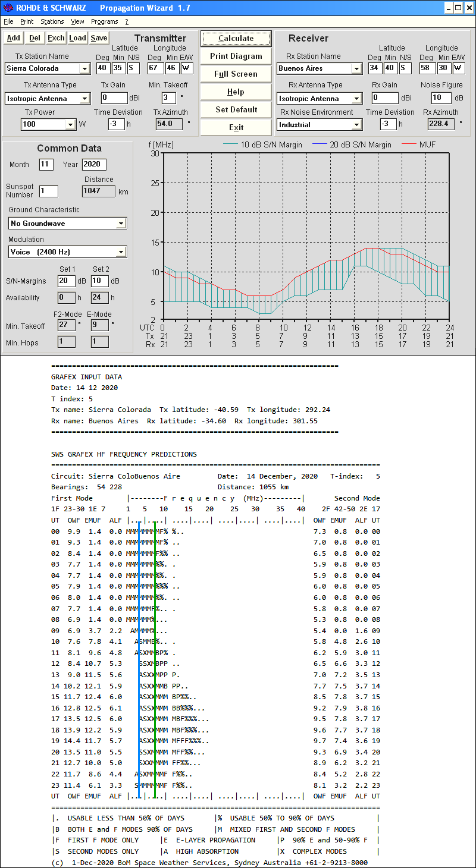Expand the Rx Antenna Type dropdown
The image size is (476, 868).
coord(356,99)
